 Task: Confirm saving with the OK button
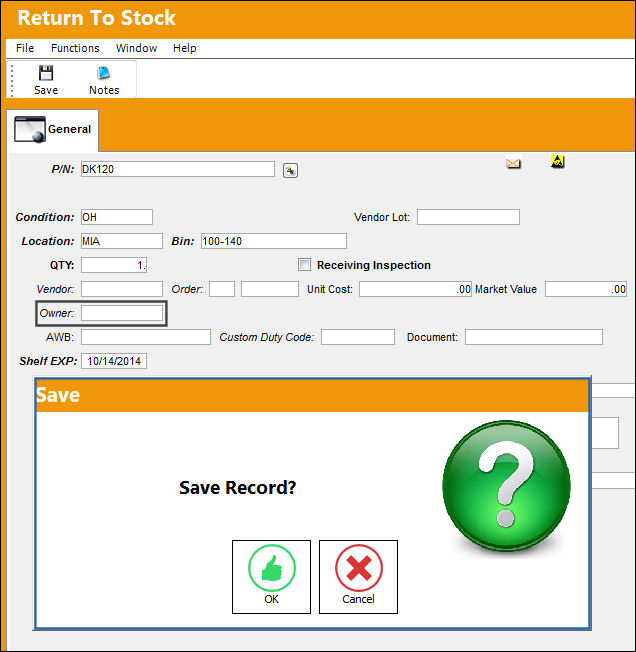click(x=271, y=577)
